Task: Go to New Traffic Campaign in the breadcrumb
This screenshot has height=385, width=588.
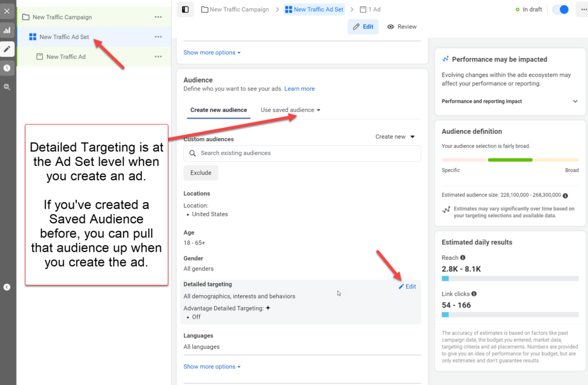Action: tap(235, 9)
